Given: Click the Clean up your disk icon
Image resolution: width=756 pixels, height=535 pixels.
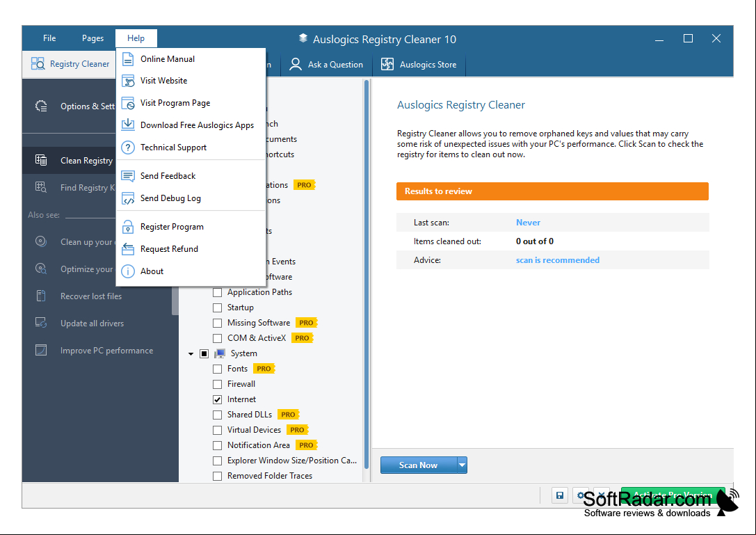Looking at the screenshot, I should click(42, 241).
